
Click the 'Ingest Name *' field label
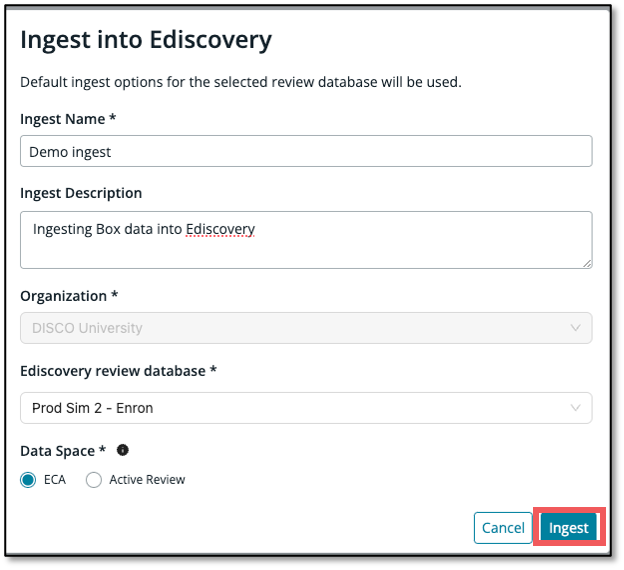[68, 118]
